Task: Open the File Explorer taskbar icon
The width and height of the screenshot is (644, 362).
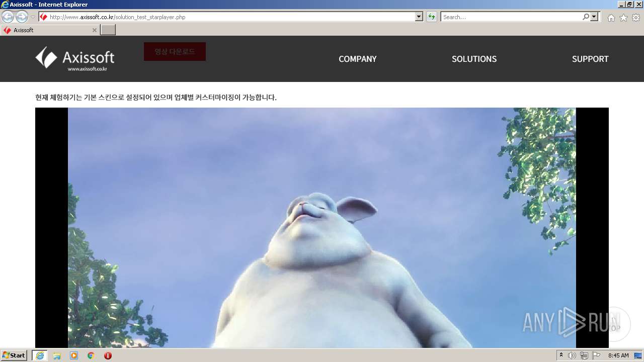Action: click(x=57, y=355)
